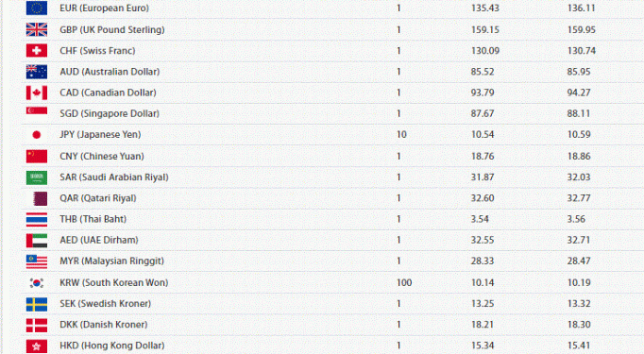
Task: Click the Canadian flag icon
Action: [x=37, y=93]
